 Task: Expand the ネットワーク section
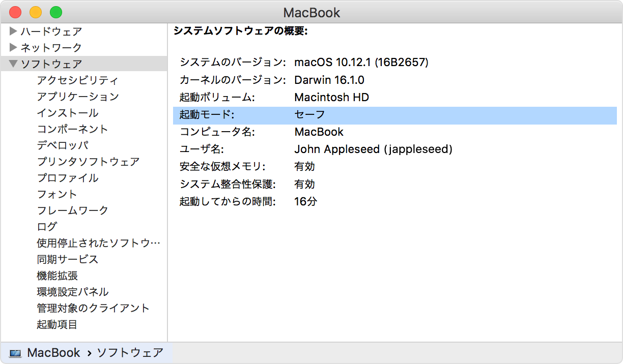[14, 48]
